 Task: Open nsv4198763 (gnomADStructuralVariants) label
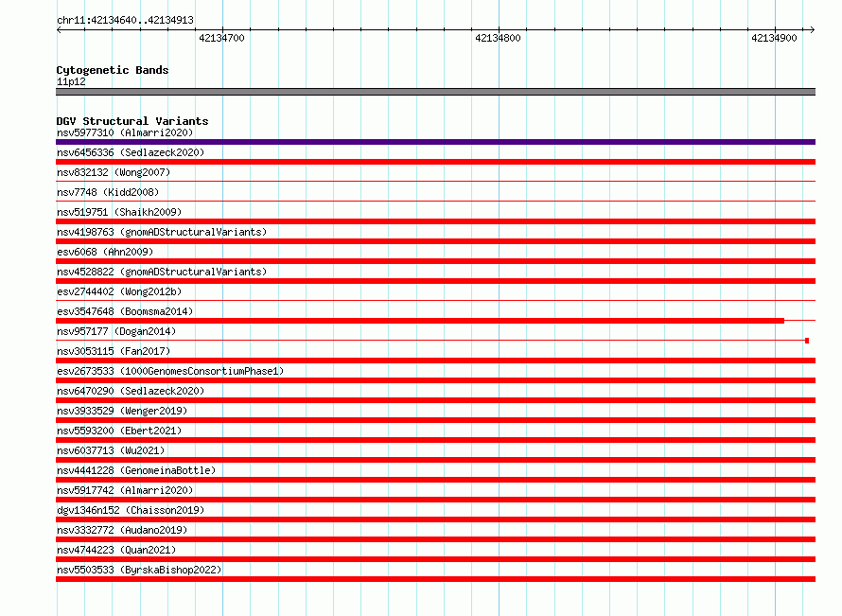click(162, 232)
